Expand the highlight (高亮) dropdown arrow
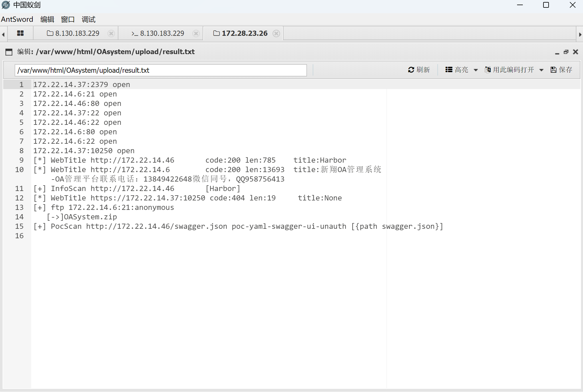 point(476,70)
